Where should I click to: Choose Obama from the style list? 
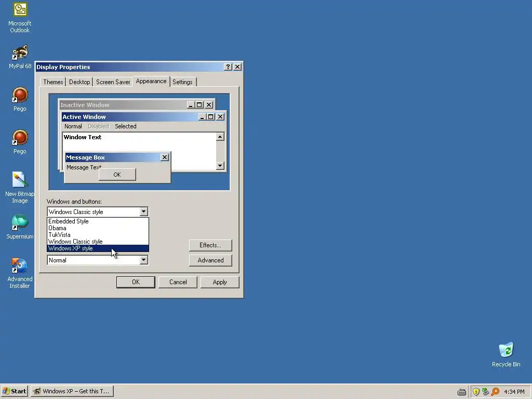[x=98, y=228]
